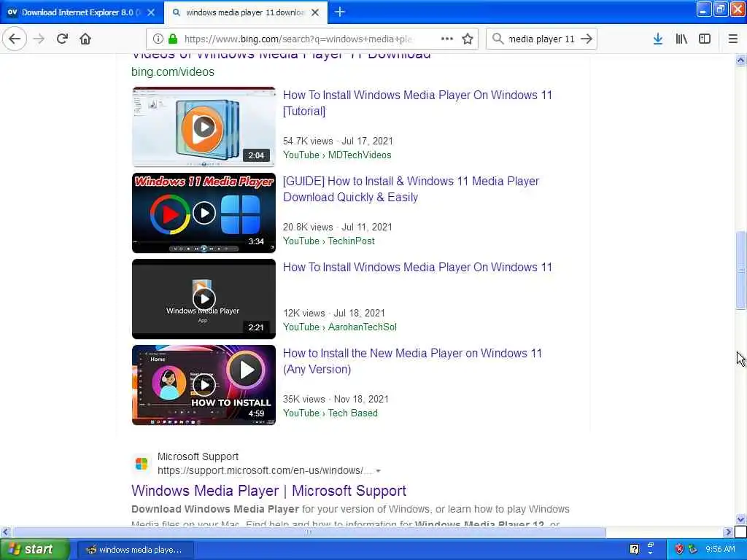Image resolution: width=747 pixels, height=560 pixels.
Task: Click the horizontal scrollbar left arrow
Action: [5, 532]
